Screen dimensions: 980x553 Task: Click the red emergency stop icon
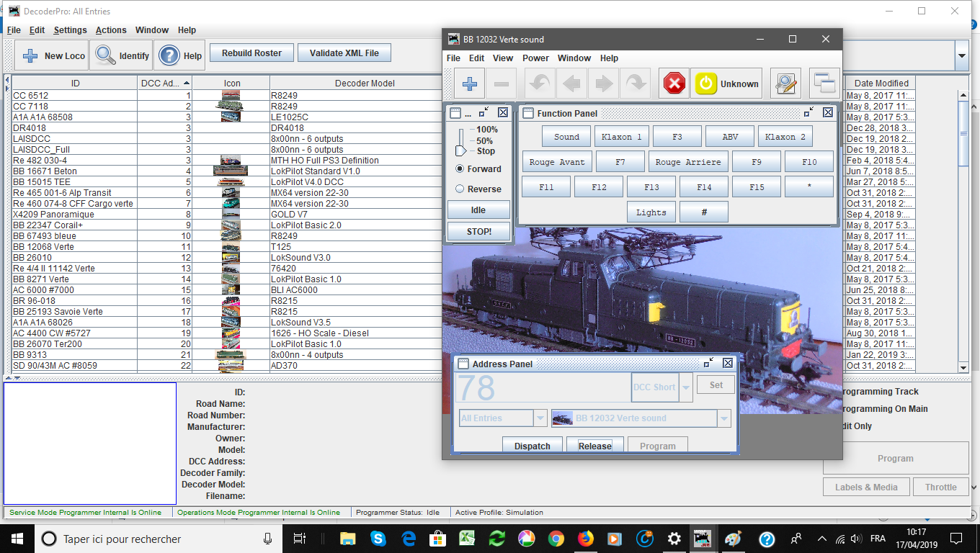coord(674,84)
